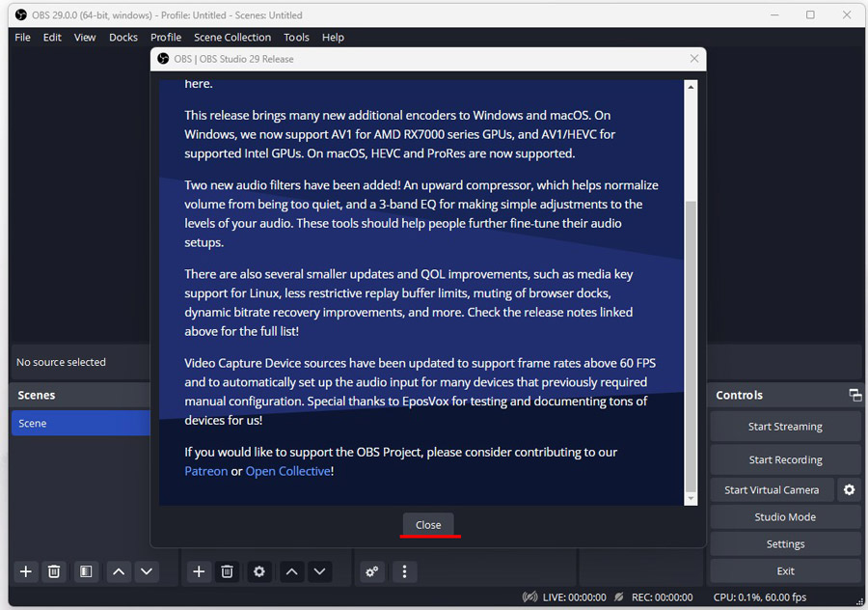The image size is (868, 610).
Task: Open advanced audio properties gears icon
Action: 372,571
